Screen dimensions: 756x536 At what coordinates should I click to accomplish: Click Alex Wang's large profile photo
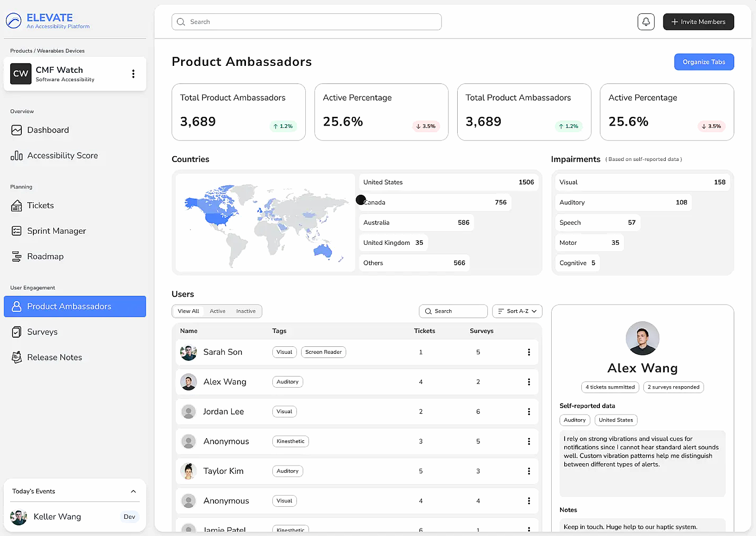[643, 338]
